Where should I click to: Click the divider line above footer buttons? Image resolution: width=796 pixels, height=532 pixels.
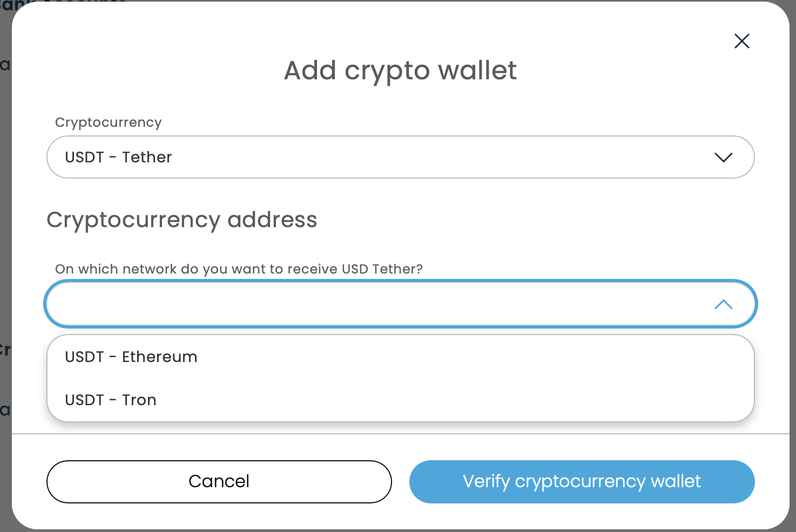400,434
